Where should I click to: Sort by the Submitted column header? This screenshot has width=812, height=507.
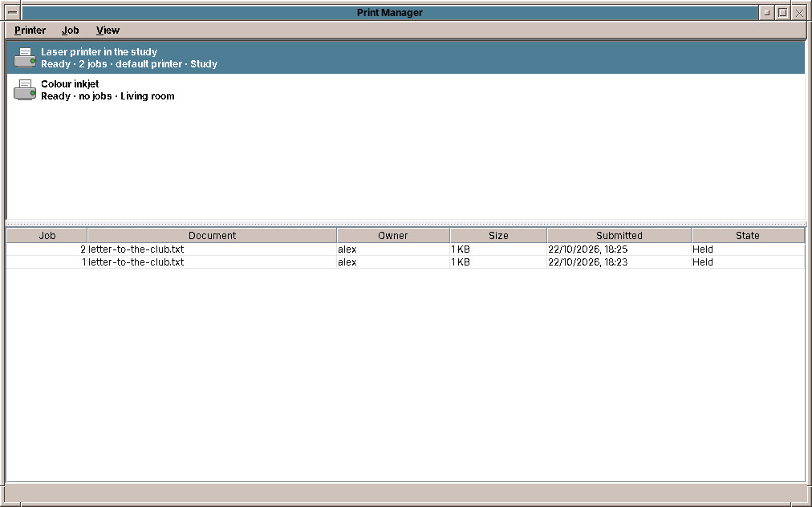(619, 235)
